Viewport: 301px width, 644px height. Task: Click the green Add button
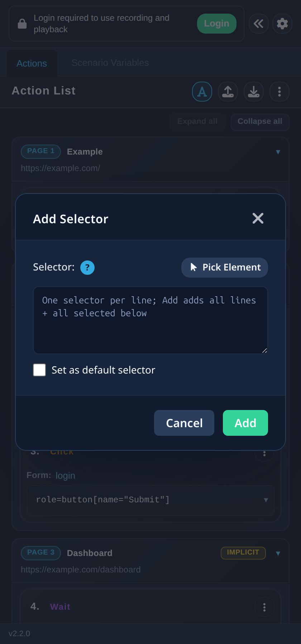pos(245,423)
